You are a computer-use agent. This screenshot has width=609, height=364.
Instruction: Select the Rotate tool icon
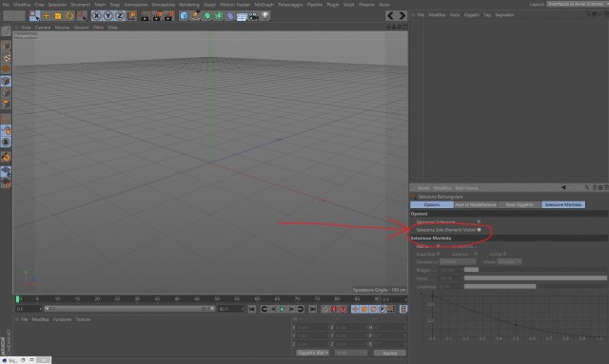point(69,16)
